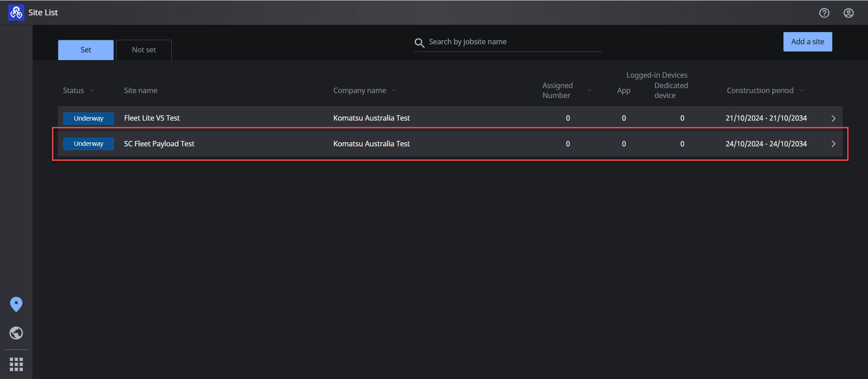
Task: Click the Site name column header
Action: point(141,90)
